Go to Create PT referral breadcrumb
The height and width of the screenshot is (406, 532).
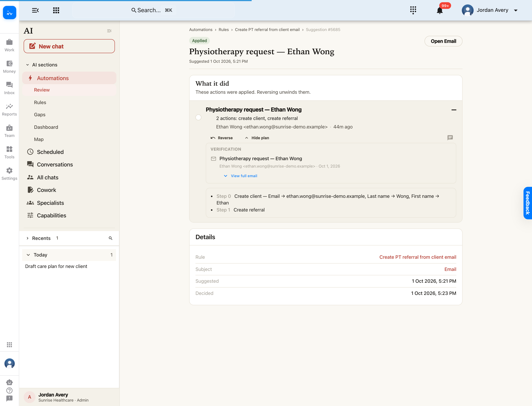pyautogui.click(x=267, y=30)
